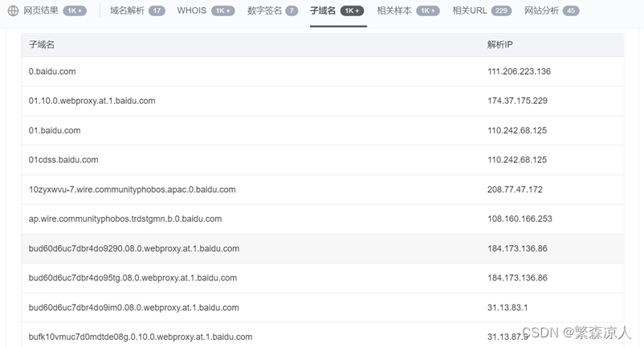Select the bufk10vmuc7d0mdtde08g.0.10.0.webproxy subdomain

[141, 337]
